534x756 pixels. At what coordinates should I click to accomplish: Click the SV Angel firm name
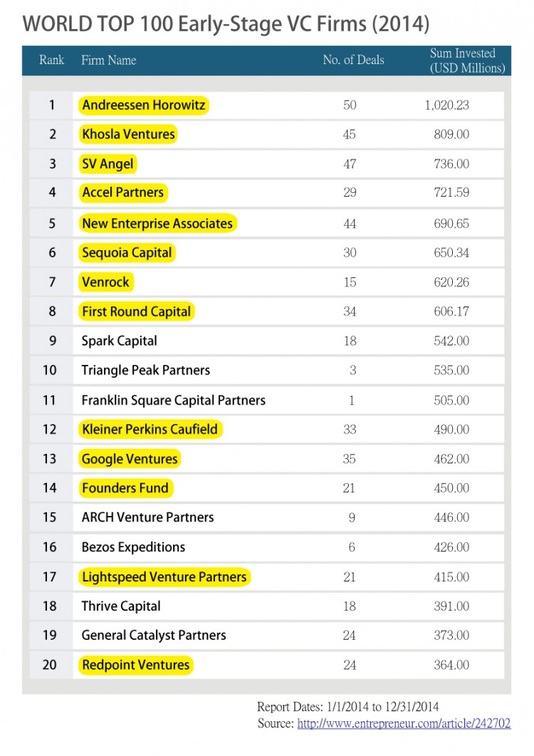coord(108,164)
